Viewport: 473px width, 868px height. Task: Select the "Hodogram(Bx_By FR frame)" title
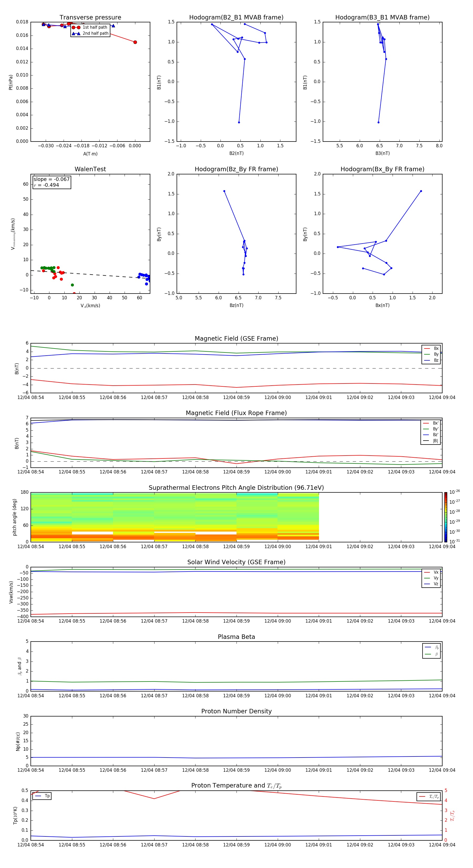(382, 169)
